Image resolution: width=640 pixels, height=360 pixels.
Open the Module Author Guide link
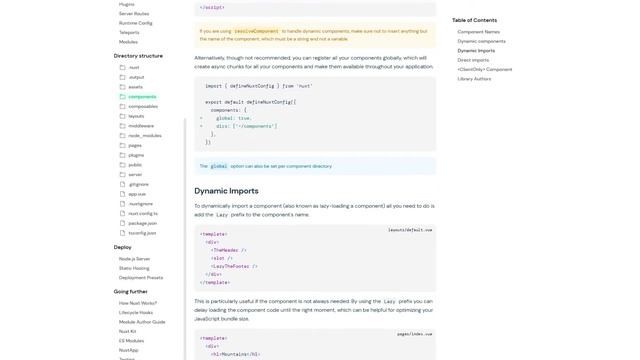[142, 322]
